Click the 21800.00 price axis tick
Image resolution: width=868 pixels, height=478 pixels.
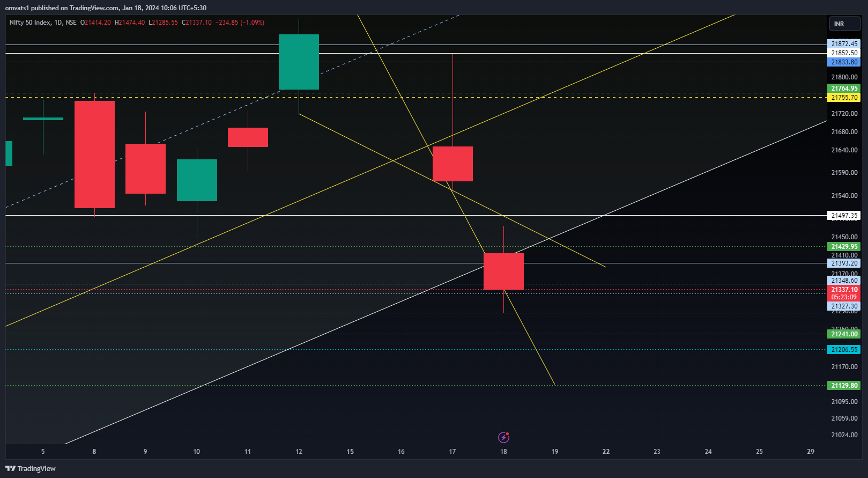[x=844, y=77]
